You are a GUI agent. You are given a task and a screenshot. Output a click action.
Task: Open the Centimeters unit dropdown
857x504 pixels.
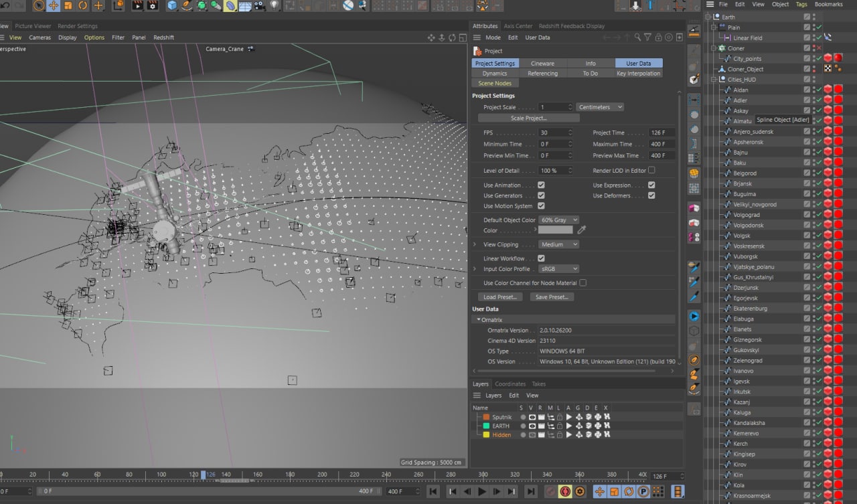click(x=600, y=107)
